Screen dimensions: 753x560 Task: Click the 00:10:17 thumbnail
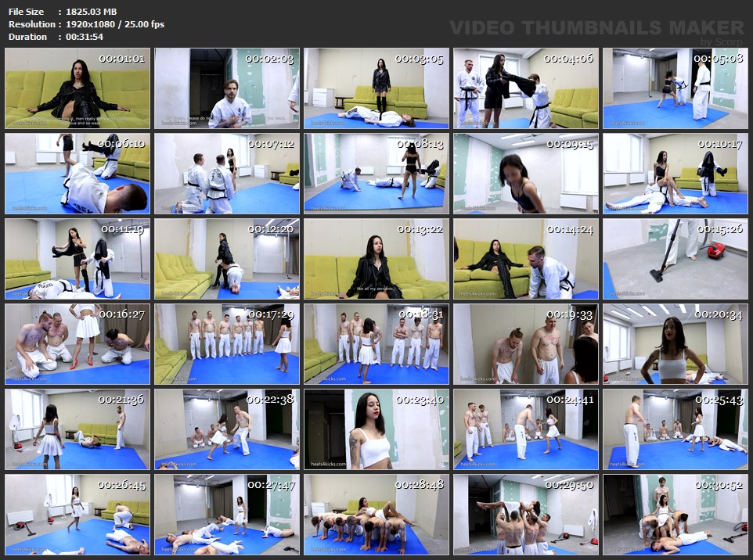click(675, 174)
